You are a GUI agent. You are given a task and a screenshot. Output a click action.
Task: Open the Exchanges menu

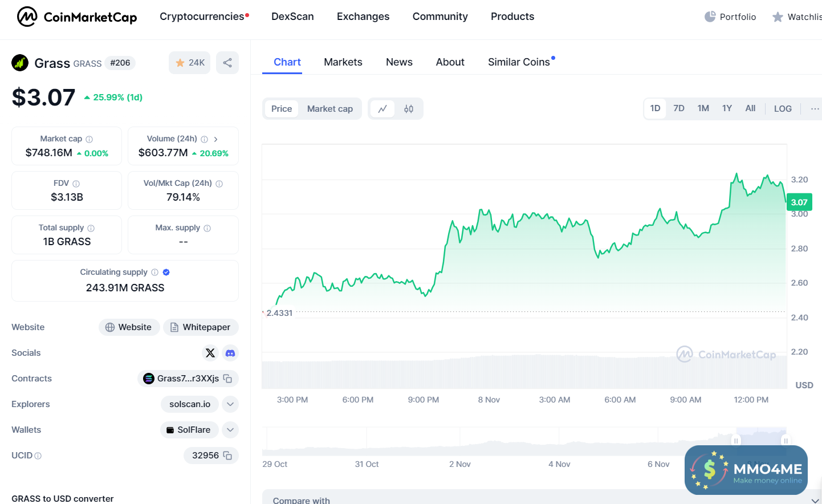click(x=363, y=17)
